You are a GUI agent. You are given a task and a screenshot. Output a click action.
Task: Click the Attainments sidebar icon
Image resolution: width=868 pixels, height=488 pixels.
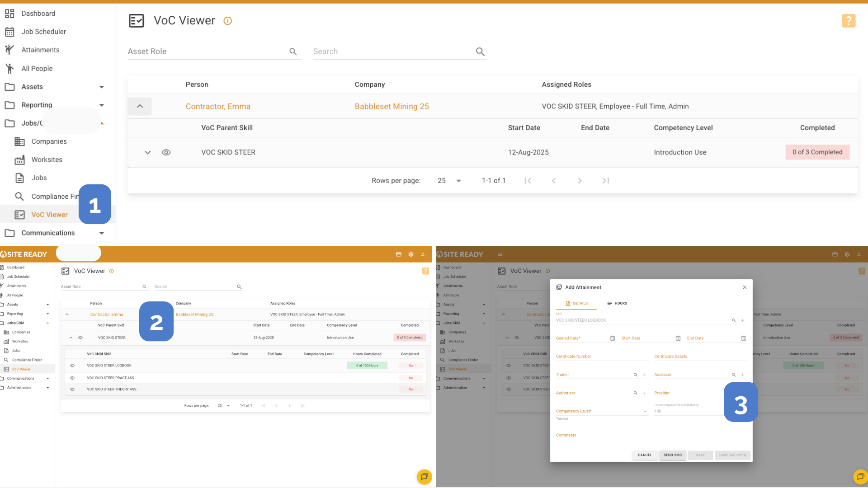tap(9, 50)
